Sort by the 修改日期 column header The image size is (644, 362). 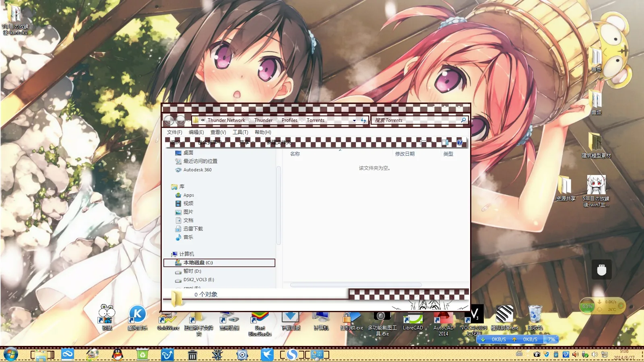click(405, 154)
